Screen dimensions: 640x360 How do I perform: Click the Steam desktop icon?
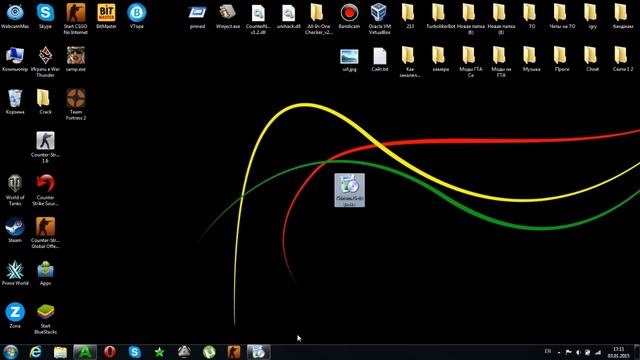click(x=15, y=230)
